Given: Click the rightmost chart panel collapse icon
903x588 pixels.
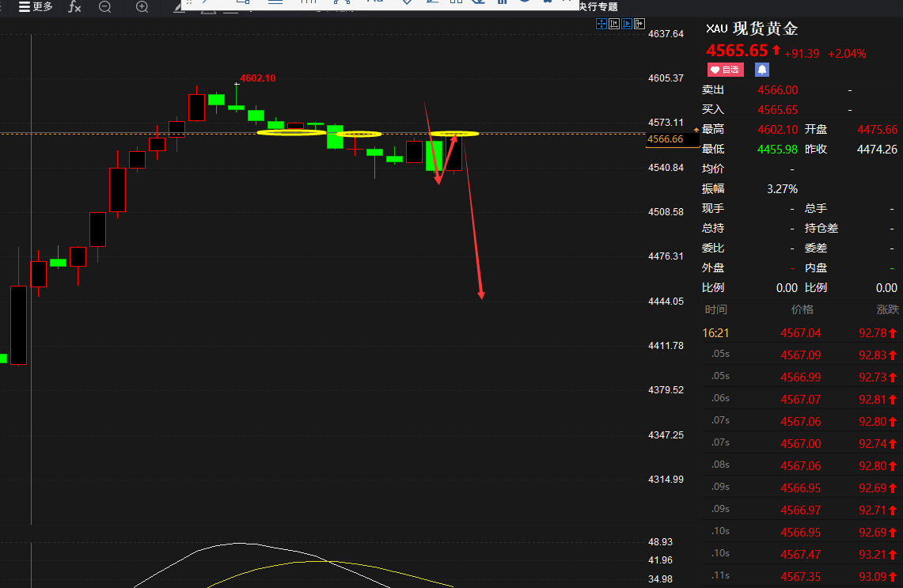Looking at the screenshot, I should point(639,24).
